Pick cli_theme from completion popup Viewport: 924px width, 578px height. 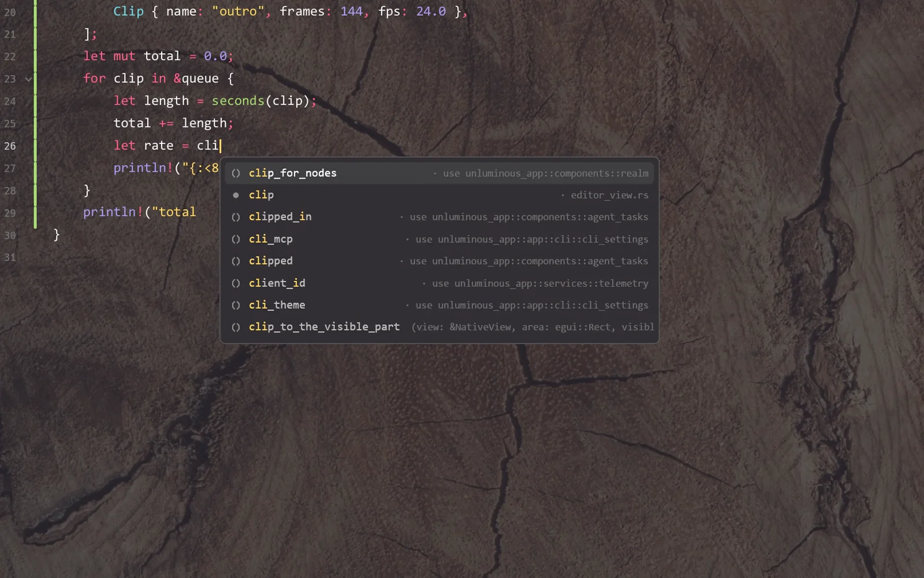coord(439,305)
